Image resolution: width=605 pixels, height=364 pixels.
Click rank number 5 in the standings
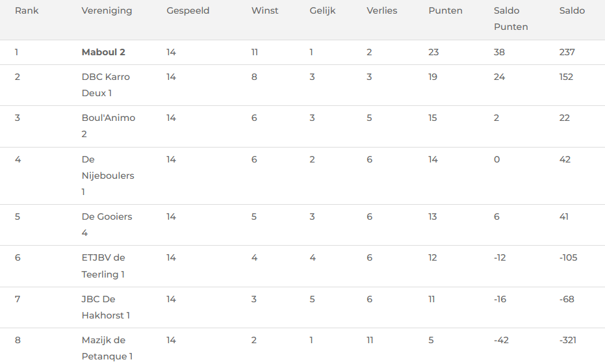(x=18, y=216)
